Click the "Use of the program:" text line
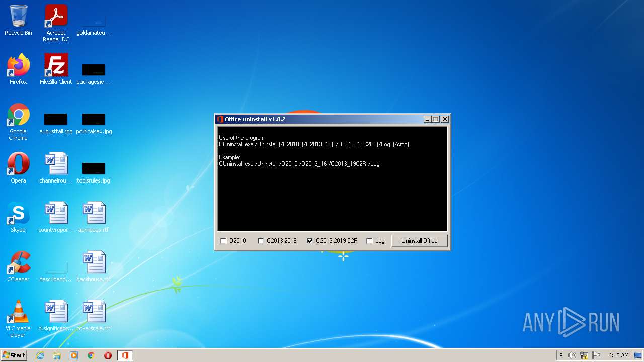Image resolution: width=644 pixels, height=362 pixels. (242, 138)
